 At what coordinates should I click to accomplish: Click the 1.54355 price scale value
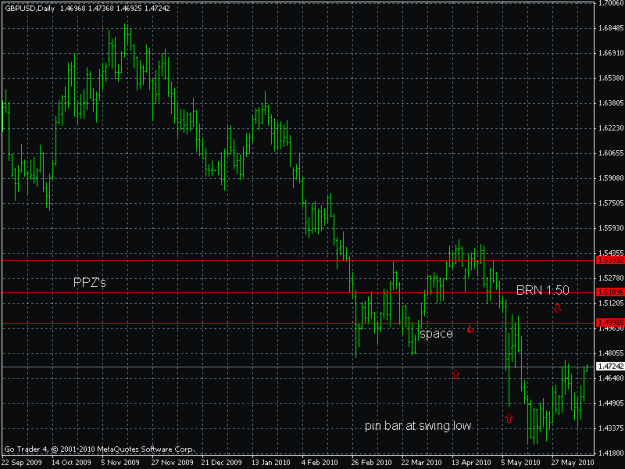click(x=610, y=253)
